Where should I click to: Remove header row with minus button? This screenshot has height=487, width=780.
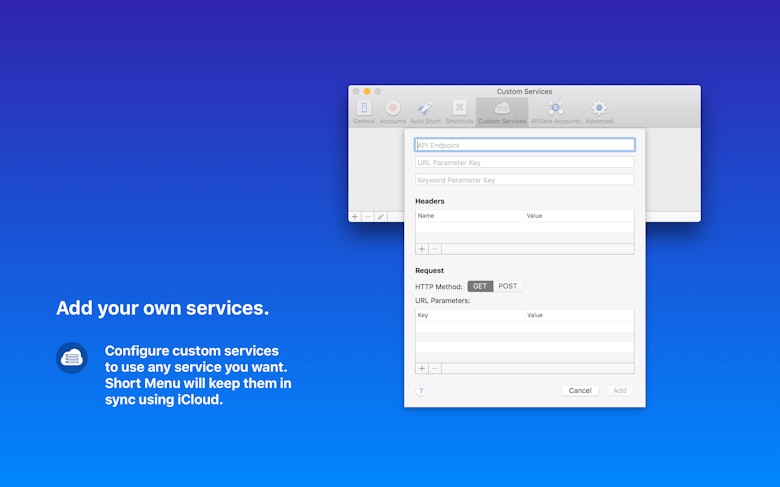click(435, 249)
